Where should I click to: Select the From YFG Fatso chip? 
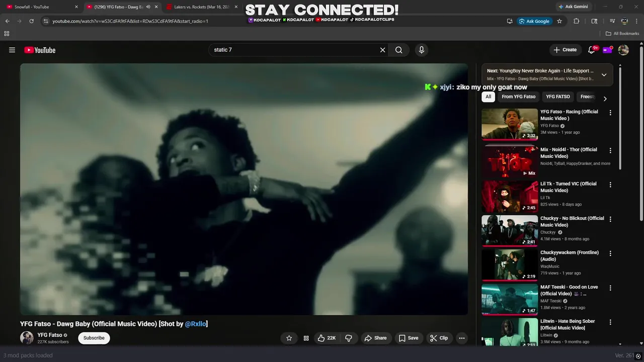519,97
